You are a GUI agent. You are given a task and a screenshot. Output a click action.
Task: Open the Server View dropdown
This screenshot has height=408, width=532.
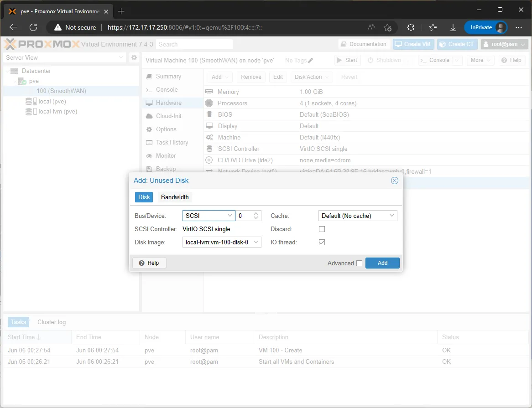[x=65, y=57]
